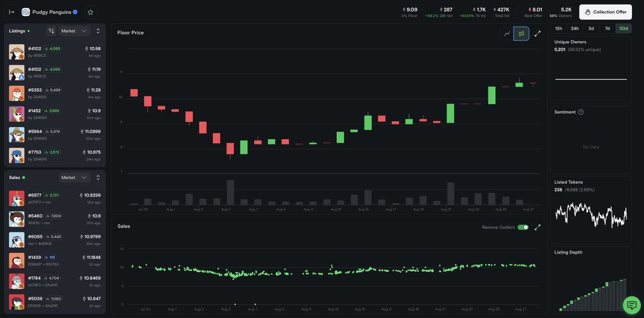Click the blue verified badge
This screenshot has height=318, width=644.
pos(75,12)
